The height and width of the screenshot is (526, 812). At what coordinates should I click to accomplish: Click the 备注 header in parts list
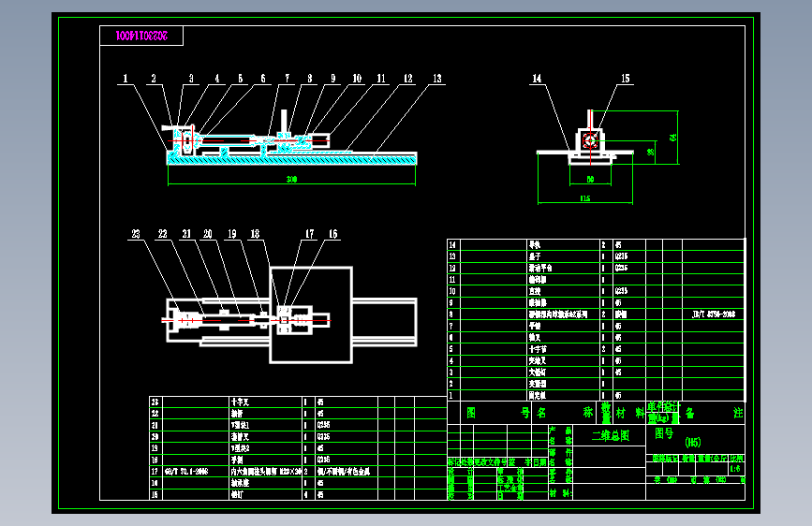[x=714, y=413]
